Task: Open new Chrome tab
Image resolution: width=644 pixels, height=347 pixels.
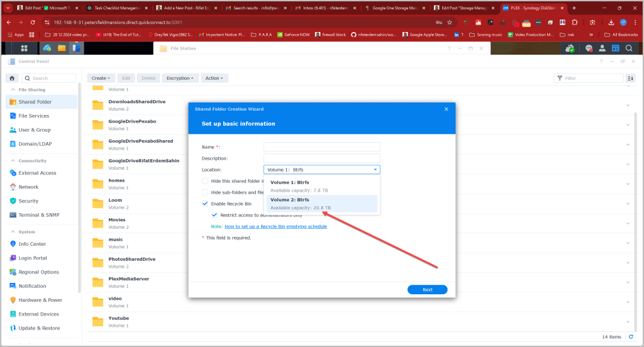Action: click(574, 8)
